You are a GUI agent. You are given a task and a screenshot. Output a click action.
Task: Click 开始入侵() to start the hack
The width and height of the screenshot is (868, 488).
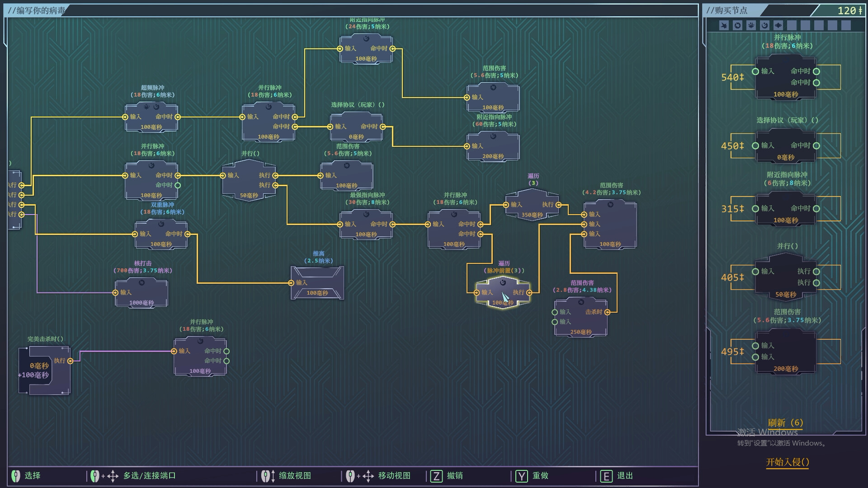click(787, 462)
